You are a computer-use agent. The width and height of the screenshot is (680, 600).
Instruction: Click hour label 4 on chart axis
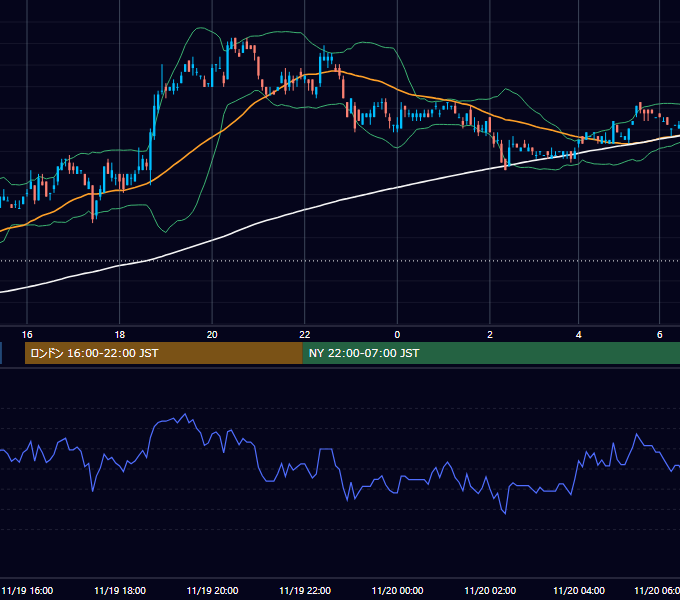click(x=579, y=334)
